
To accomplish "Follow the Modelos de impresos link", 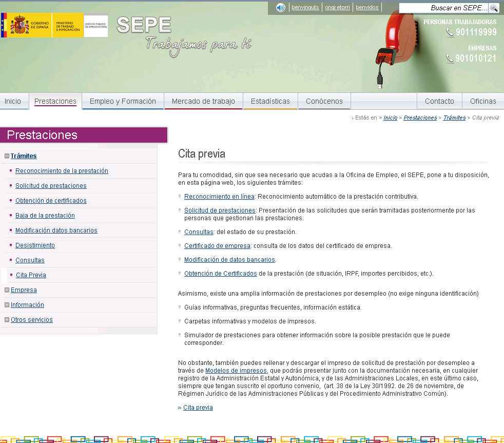I will click(236, 371).
